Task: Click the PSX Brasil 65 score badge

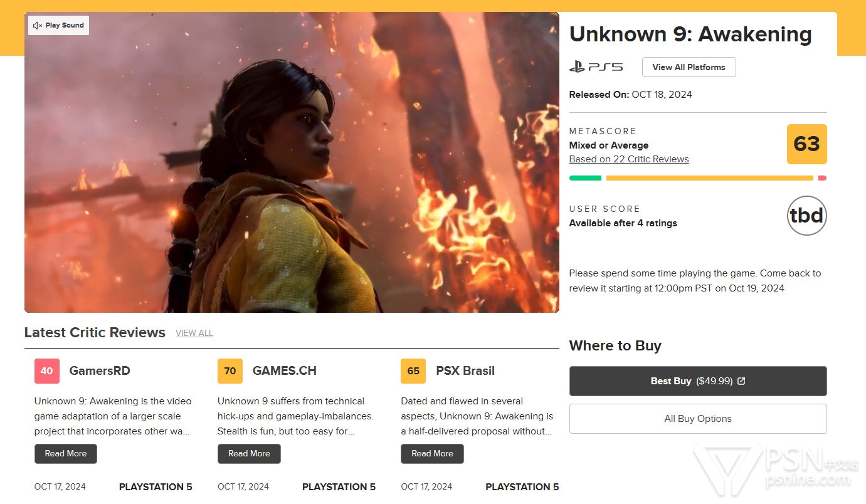Action: coord(413,371)
